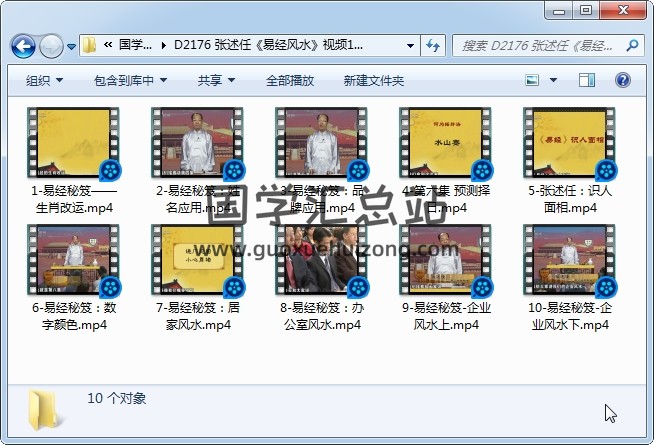
Task: Select video 10-易经秘笈-企业风水下.mp4 thumbnail
Action: tap(569, 259)
